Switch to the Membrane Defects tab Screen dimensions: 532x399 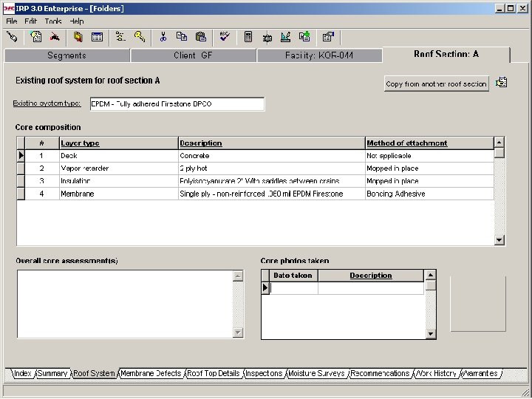[x=151, y=374]
